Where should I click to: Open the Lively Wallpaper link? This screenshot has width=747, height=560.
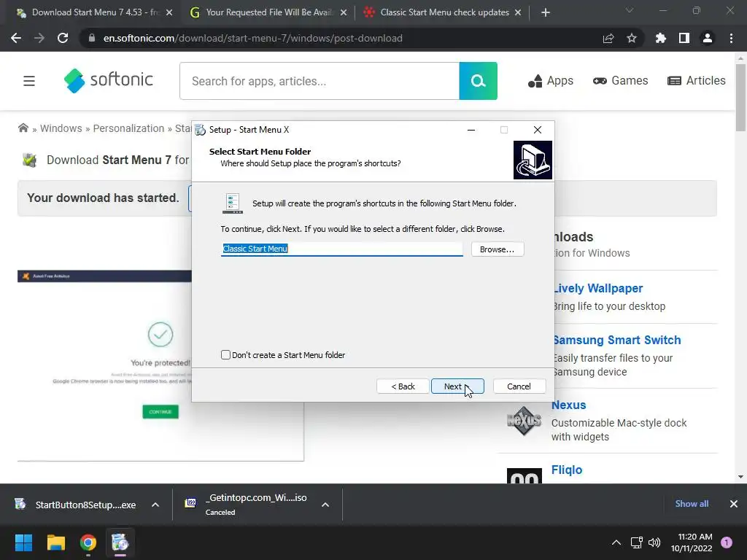click(598, 289)
